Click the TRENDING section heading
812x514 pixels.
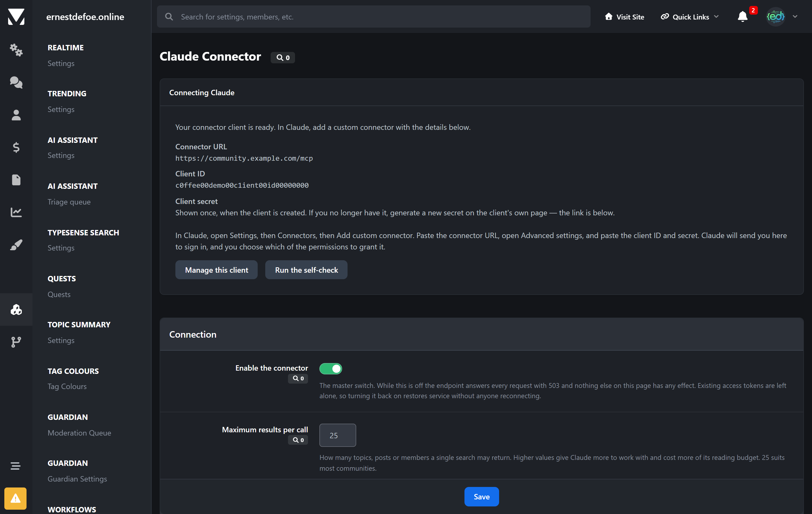[x=67, y=93]
